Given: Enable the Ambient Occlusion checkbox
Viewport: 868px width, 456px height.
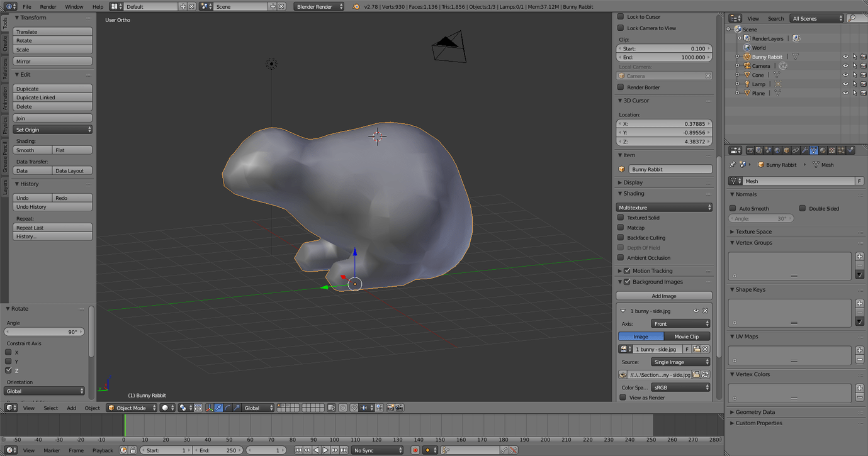Looking at the screenshot, I should (621, 258).
